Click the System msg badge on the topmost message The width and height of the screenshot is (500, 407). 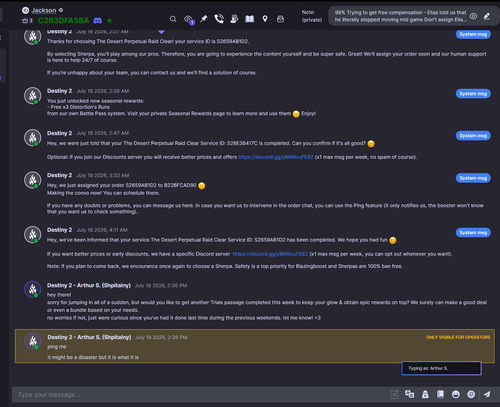coord(473,34)
